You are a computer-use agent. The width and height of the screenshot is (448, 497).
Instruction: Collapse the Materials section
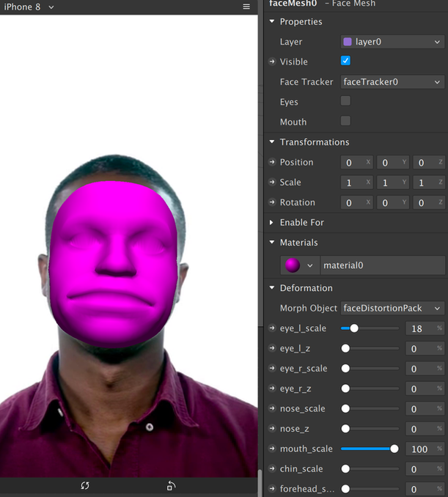272,243
